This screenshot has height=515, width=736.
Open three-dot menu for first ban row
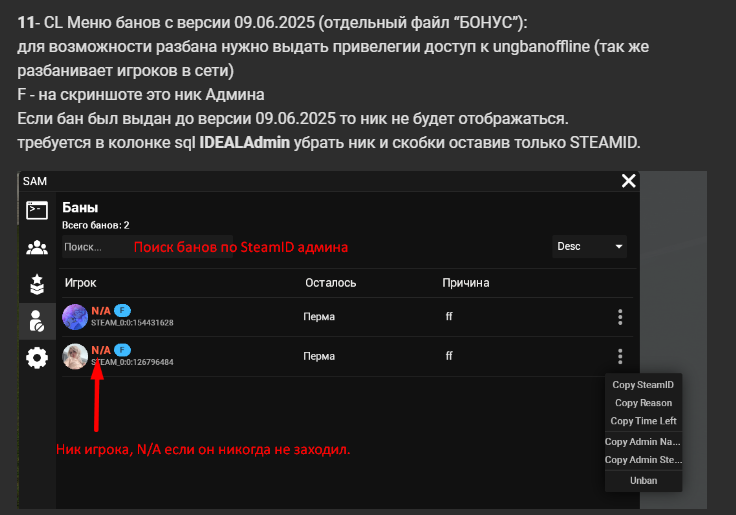click(620, 317)
